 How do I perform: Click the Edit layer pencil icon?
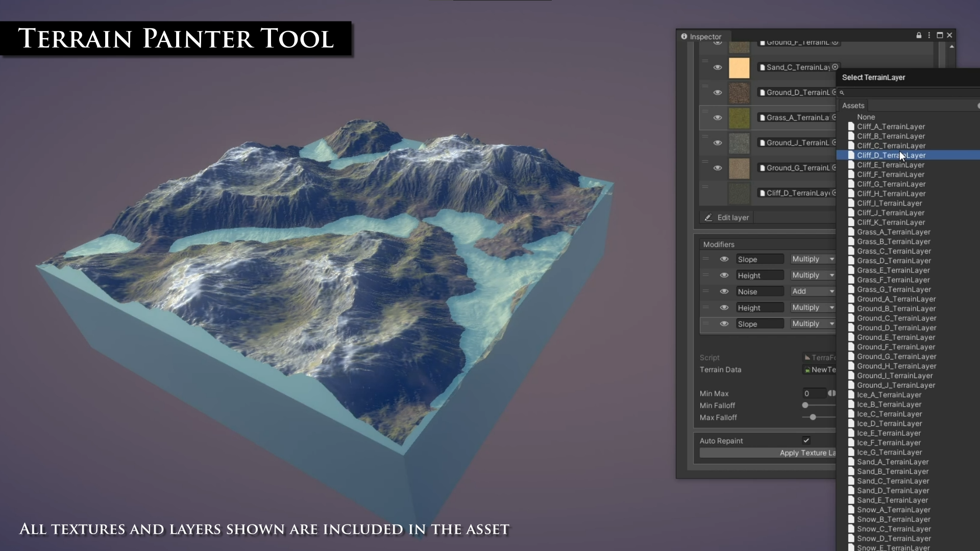pyautogui.click(x=708, y=217)
